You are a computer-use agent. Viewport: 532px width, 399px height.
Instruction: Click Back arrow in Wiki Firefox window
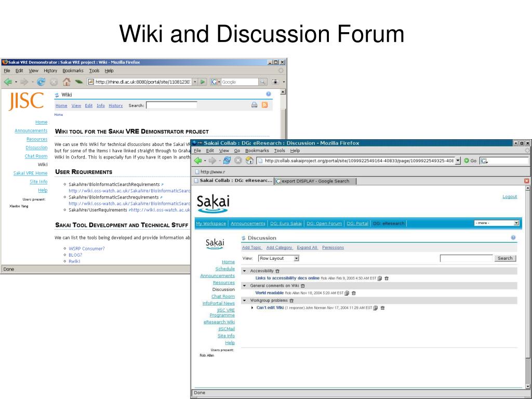pos(8,82)
